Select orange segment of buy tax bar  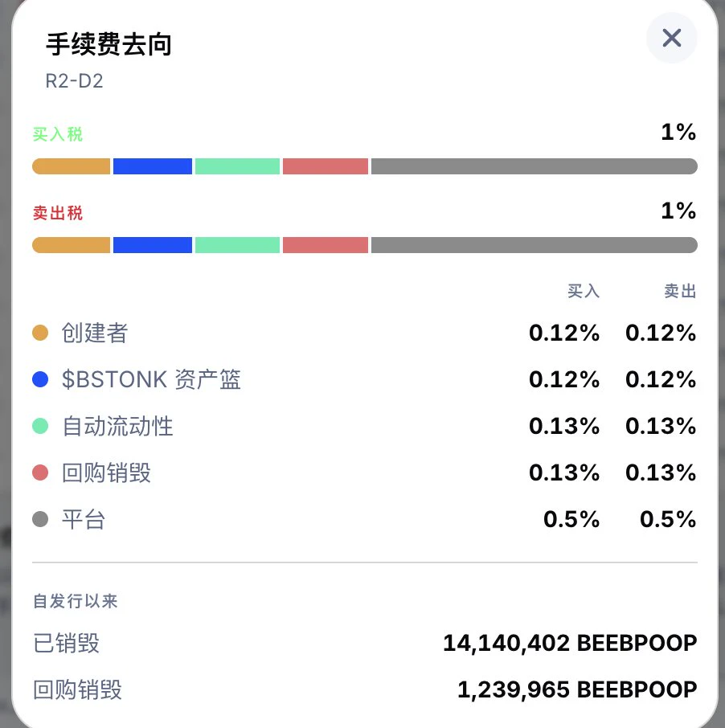[x=71, y=166]
